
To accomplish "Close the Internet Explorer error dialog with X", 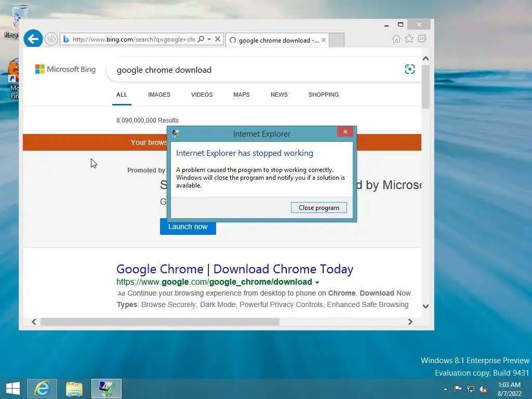I will pos(345,131).
